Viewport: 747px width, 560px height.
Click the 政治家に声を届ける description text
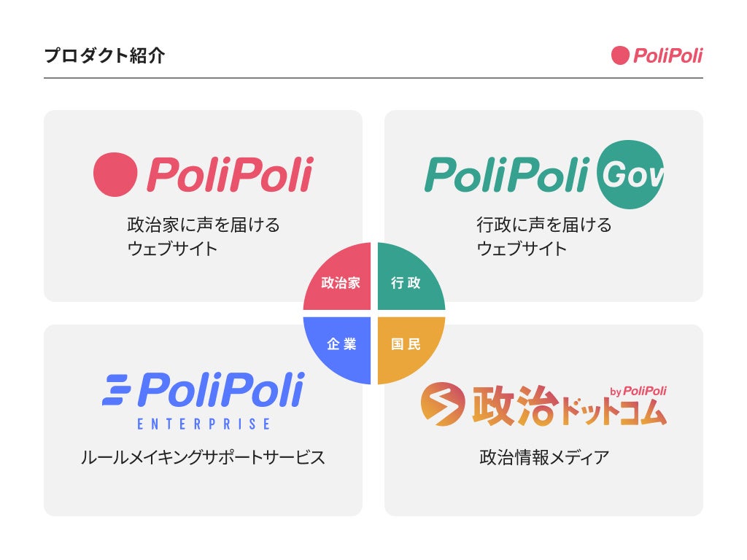click(204, 225)
